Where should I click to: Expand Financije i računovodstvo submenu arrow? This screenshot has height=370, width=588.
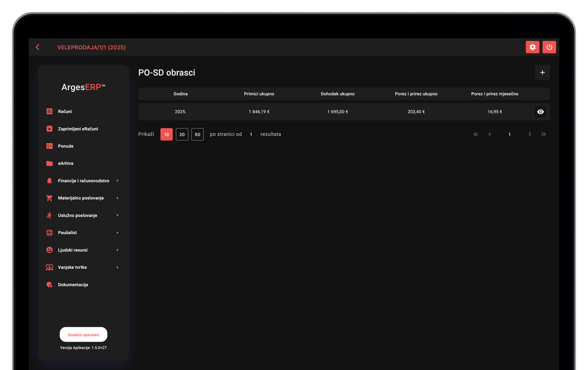pyautogui.click(x=118, y=181)
